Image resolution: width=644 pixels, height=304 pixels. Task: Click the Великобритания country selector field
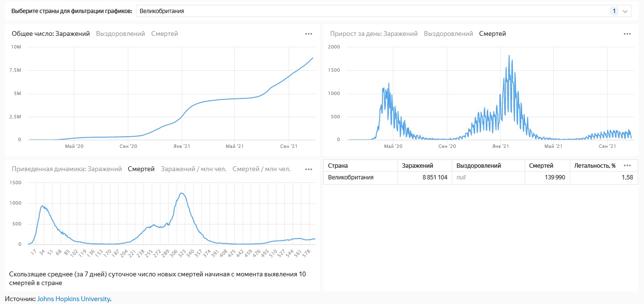pos(369,11)
